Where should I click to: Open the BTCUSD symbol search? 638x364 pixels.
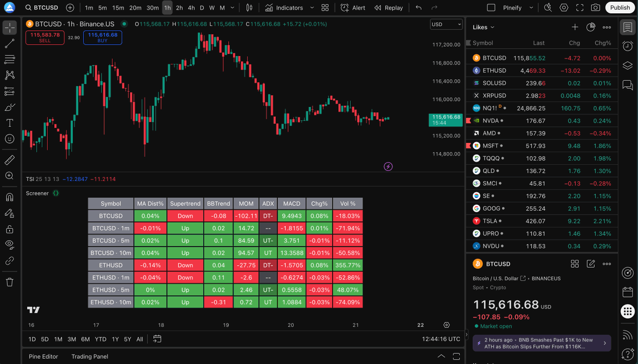pyautogui.click(x=42, y=7)
